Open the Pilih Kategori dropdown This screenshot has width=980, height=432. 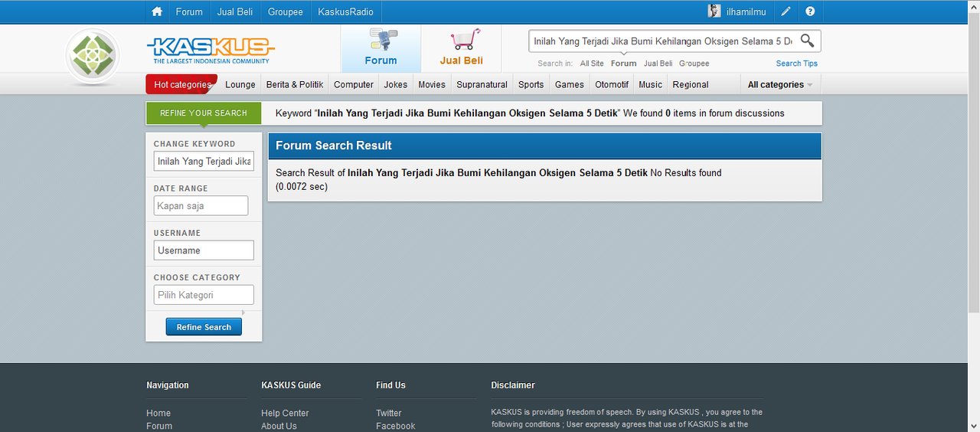(x=204, y=295)
